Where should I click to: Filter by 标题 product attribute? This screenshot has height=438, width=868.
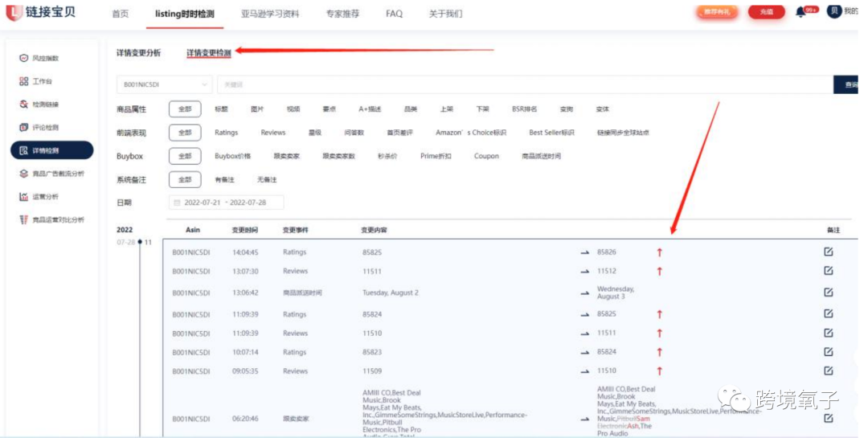point(222,109)
